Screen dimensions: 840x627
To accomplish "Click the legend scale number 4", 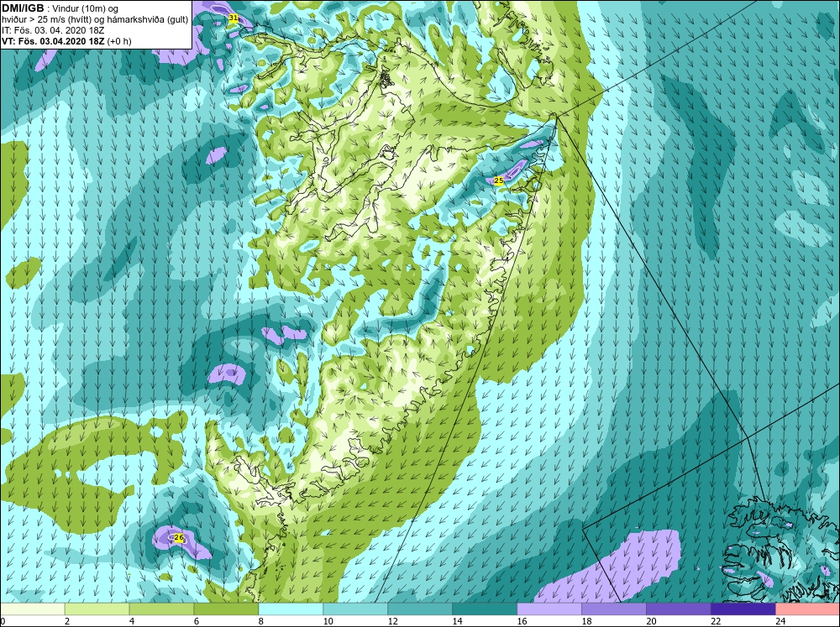I will coord(132,621).
